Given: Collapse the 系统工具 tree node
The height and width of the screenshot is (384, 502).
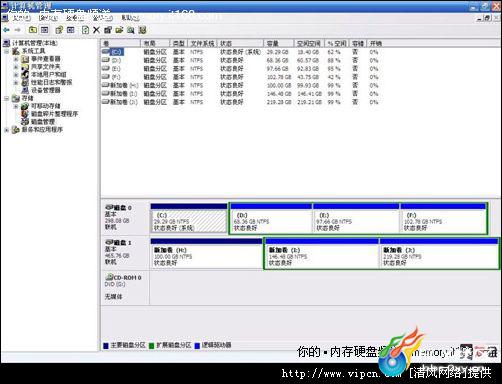Looking at the screenshot, I should (7, 51).
